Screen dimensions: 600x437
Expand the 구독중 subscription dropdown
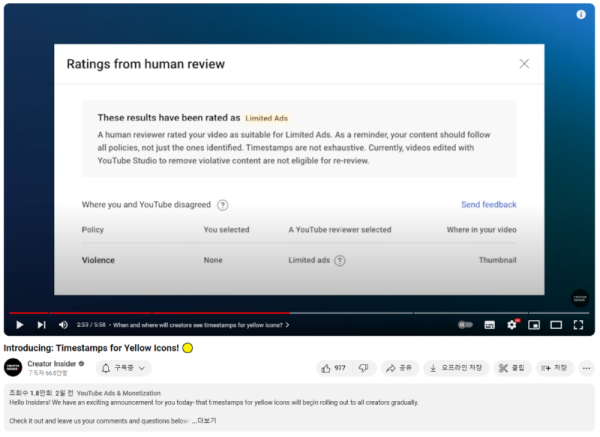pyautogui.click(x=125, y=368)
